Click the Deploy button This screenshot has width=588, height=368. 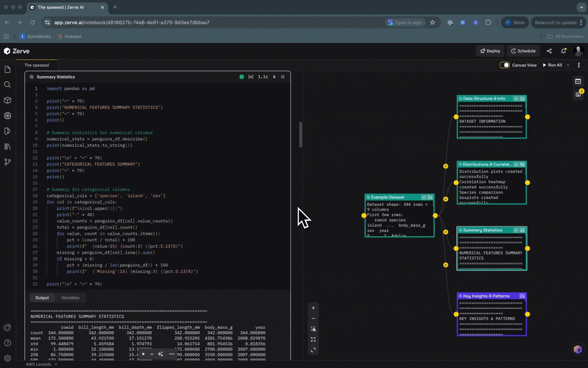(490, 51)
